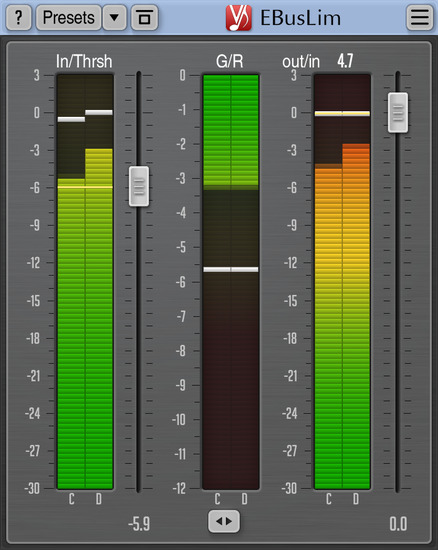The width and height of the screenshot is (438, 550).
Task: Open the help question mark button
Action: point(19,17)
